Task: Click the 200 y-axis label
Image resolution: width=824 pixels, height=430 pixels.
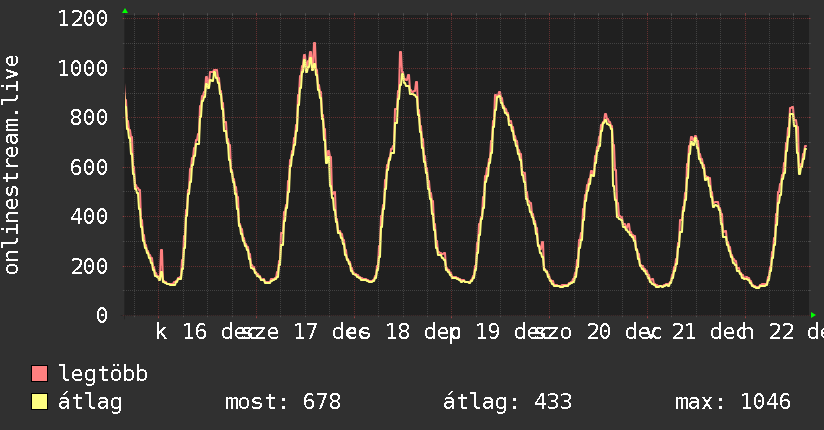Action: tap(89, 267)
